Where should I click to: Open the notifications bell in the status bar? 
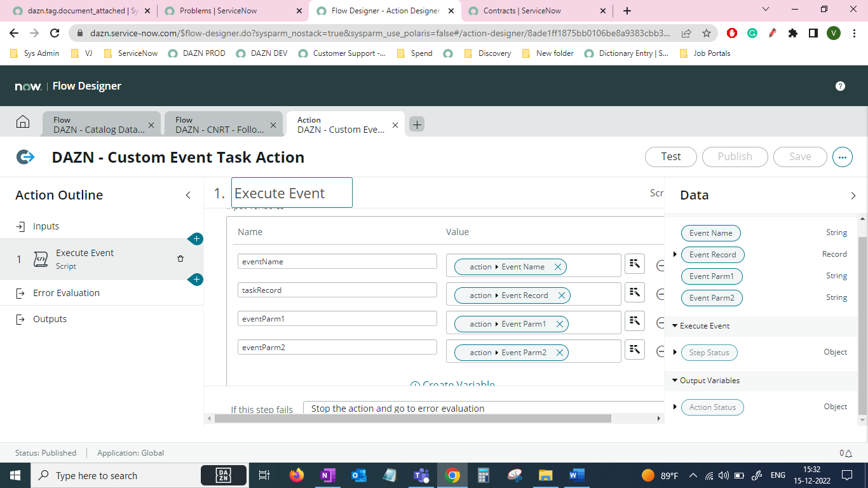847,453
